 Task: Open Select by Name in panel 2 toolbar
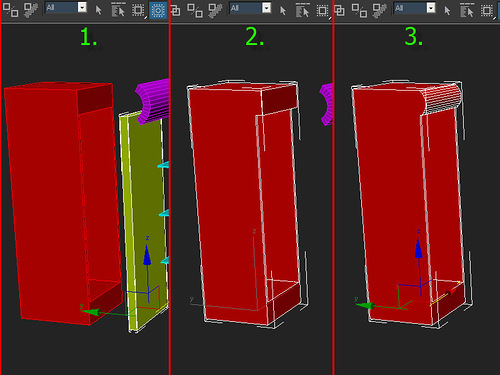click(302, 10)
